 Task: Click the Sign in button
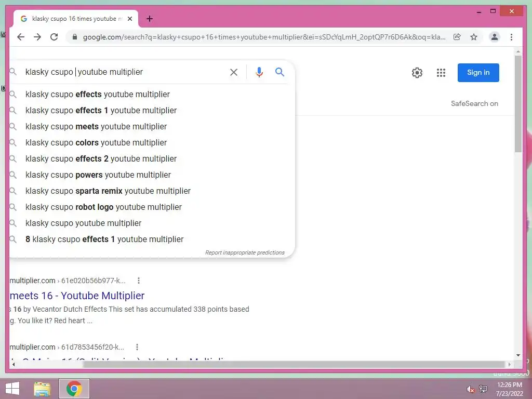[478, 73]
